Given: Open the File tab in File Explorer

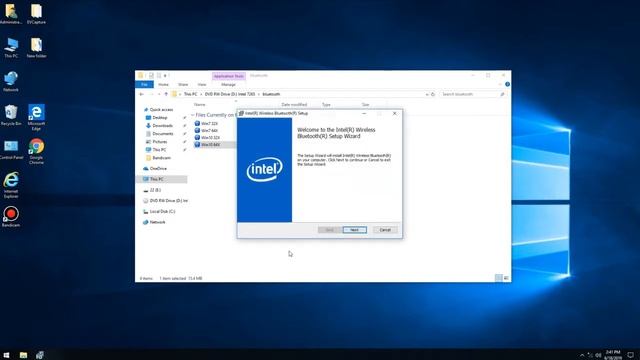Looking at the screenshot, I should tap(144, 84).
